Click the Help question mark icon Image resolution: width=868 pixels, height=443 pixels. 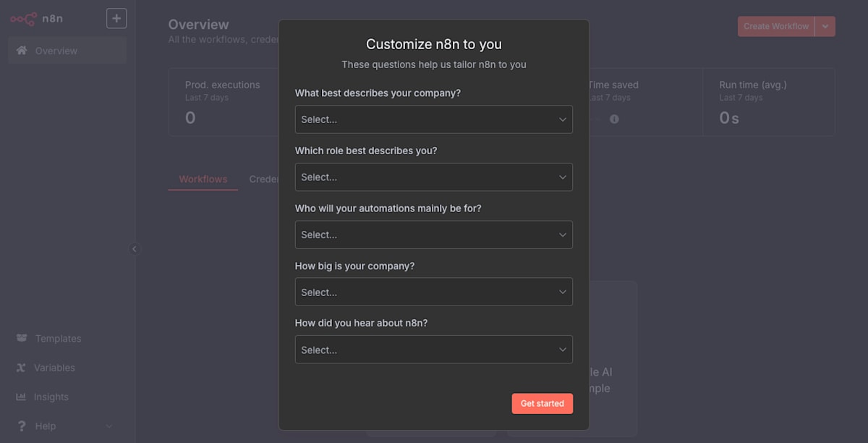click(x=22, y=426)
